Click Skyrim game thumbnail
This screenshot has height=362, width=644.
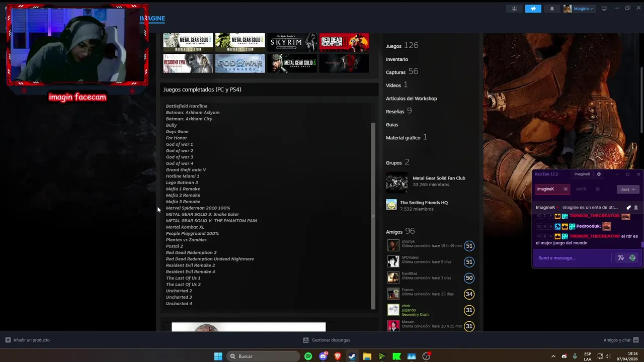[292, 42]
